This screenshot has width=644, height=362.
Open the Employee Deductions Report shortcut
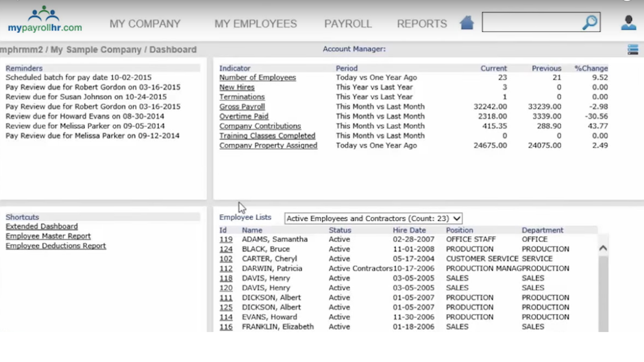tap(56, 246)
